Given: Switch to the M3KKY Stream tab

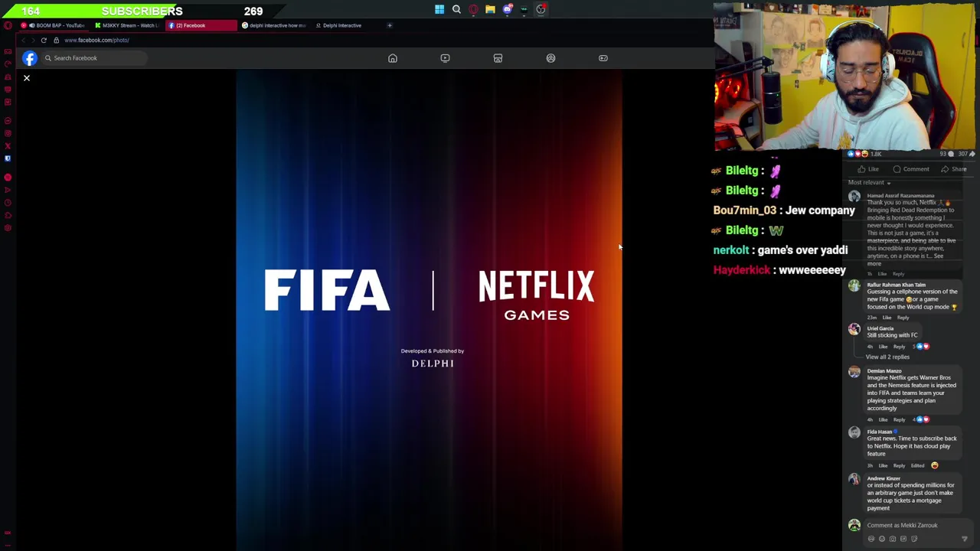Looking at the screenshot, I should tap(127, 25).
